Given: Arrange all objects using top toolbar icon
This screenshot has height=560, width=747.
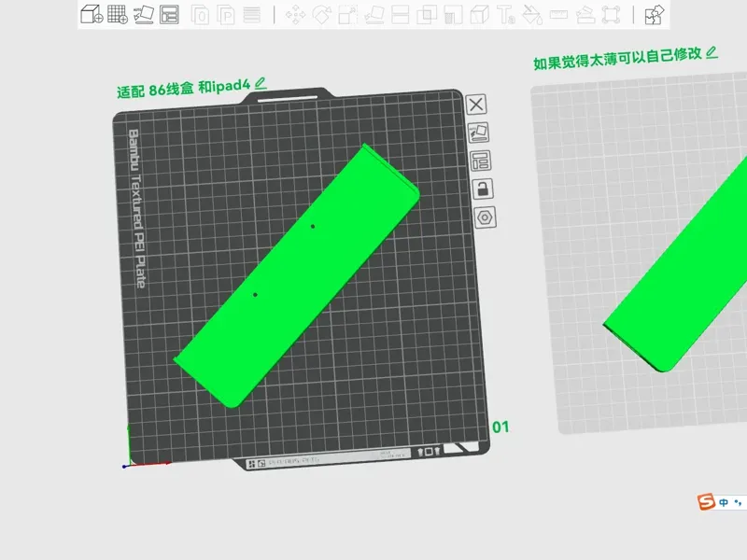Looking at the screenshot, I should pos(170,14).
